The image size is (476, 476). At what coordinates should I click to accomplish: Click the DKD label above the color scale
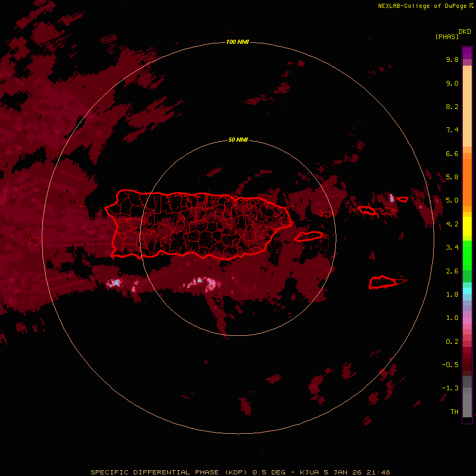(x=465, y=32)
